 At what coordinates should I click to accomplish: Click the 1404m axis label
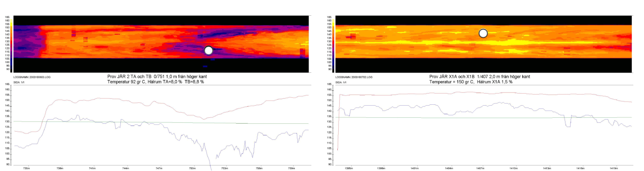tap(448, 168)
